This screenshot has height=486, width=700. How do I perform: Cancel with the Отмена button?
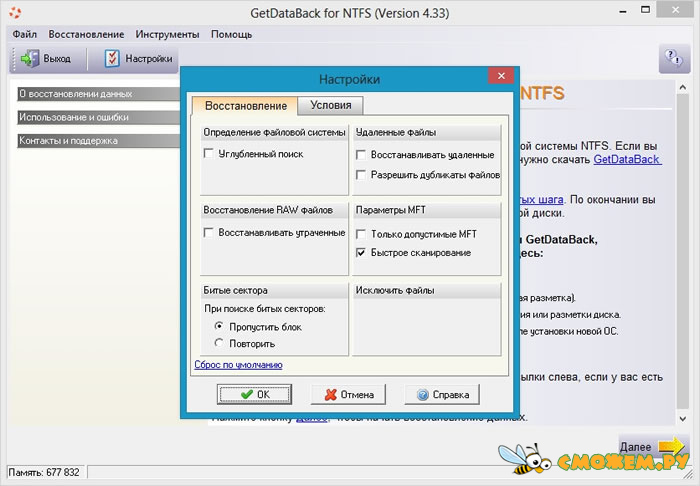coord(348,395)
